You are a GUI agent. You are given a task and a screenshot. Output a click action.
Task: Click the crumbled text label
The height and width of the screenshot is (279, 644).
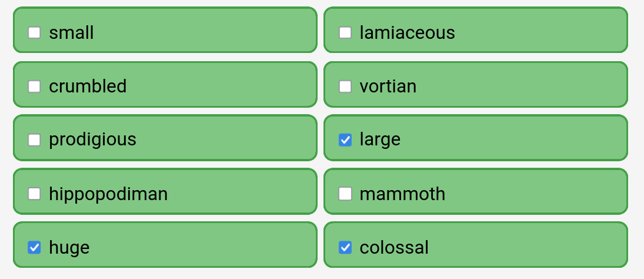[88, 87]
